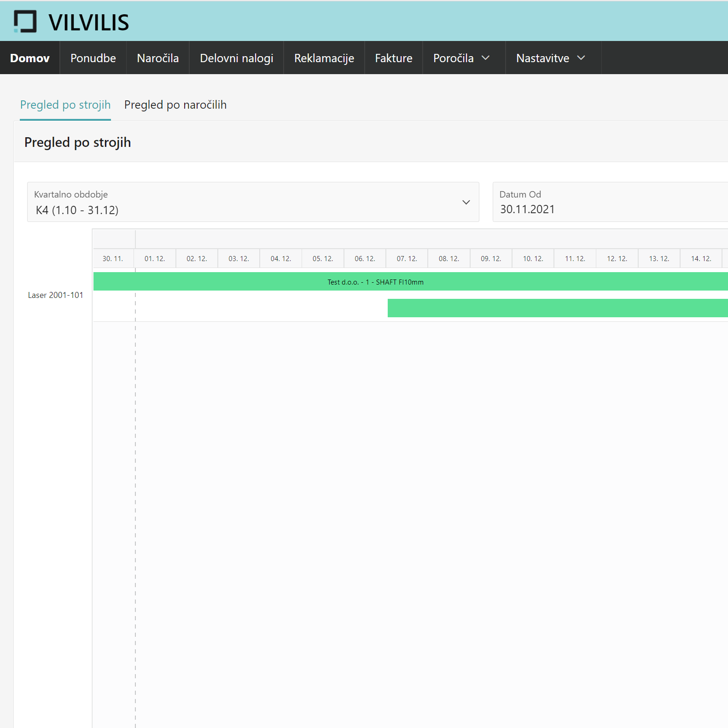Open the Kvartalno obdobje dropdown

click(253, 202)
